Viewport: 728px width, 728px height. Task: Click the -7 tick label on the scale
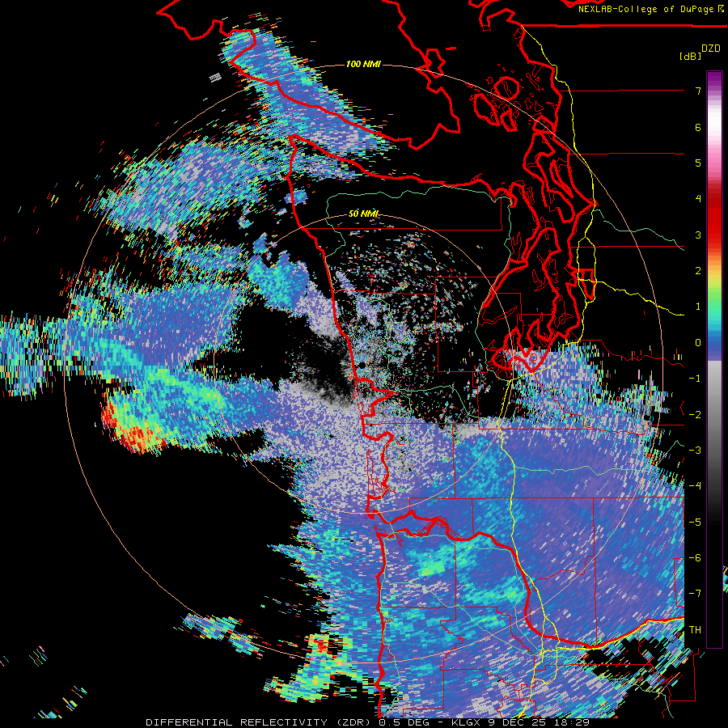(x=695, y=594)
